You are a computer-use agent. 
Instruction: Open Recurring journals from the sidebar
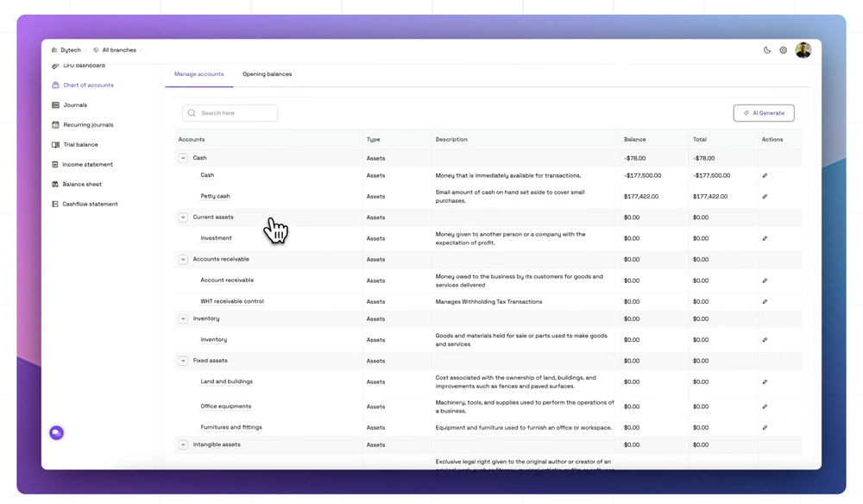86,124
